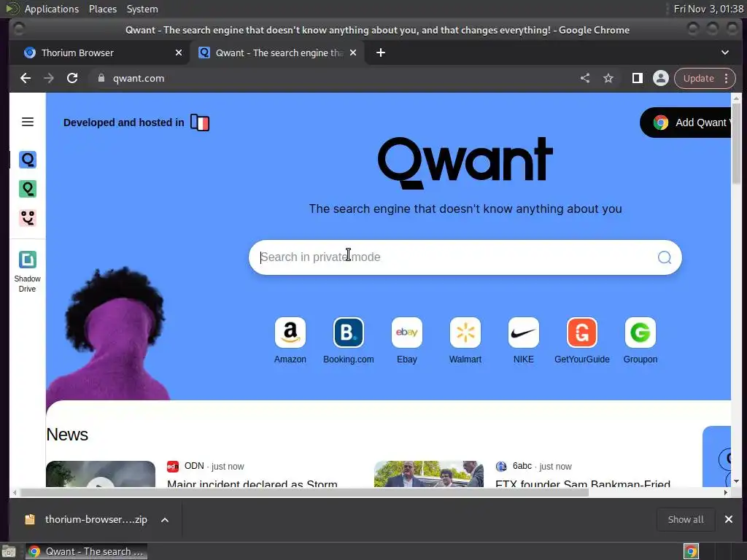Expand the tab search chevron

coord(724,52)
